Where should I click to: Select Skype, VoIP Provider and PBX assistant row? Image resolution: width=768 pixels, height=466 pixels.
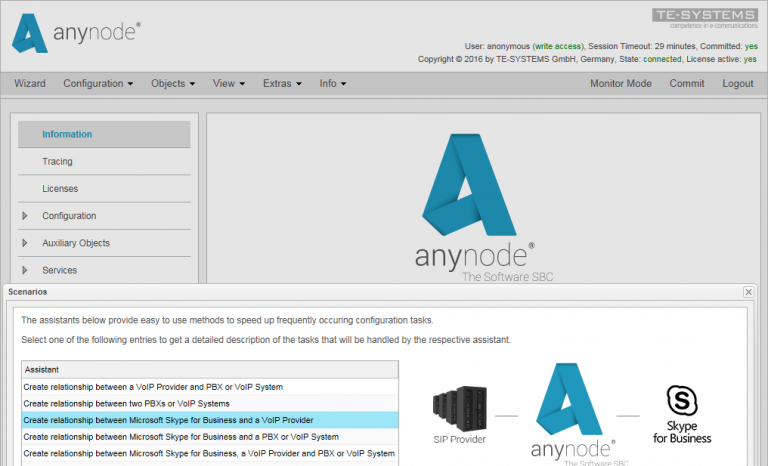click(210, 453)
